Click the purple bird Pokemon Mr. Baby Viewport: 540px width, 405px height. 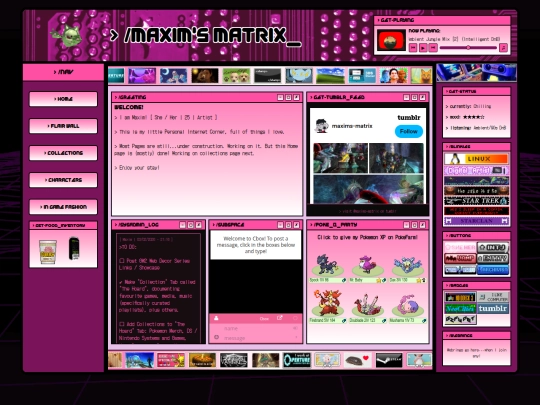pyautogui.click(x=367, y=265)
